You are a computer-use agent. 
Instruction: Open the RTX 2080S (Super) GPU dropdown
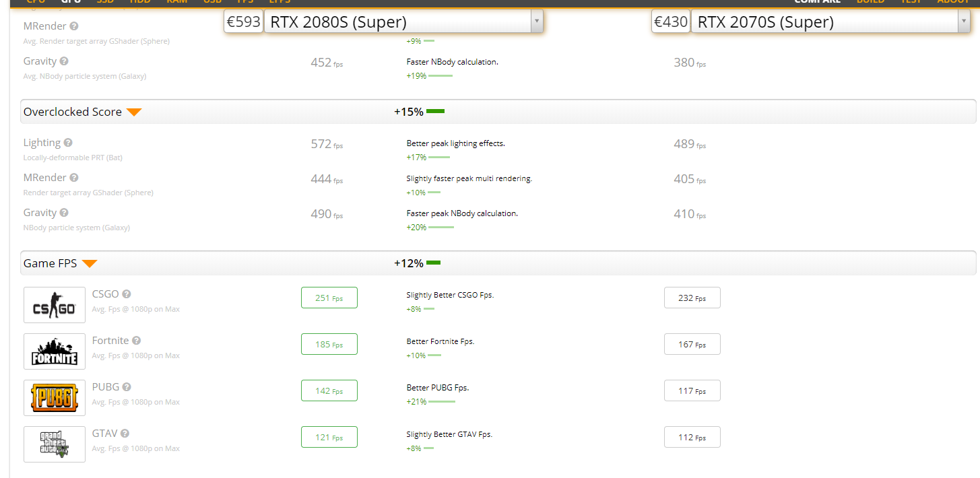click(403, 22)
